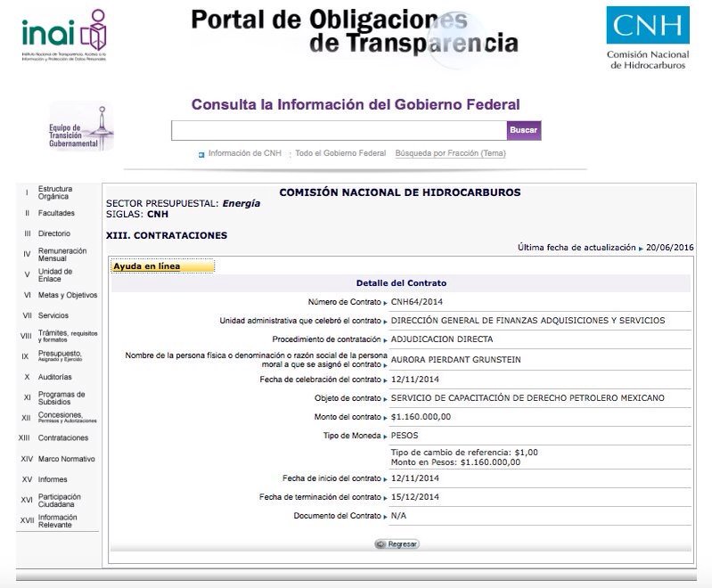Click the name AURORA PIERDANT GRUNSTEIN
The width and height of the screenshot is (712, 588).
[456, 360]
